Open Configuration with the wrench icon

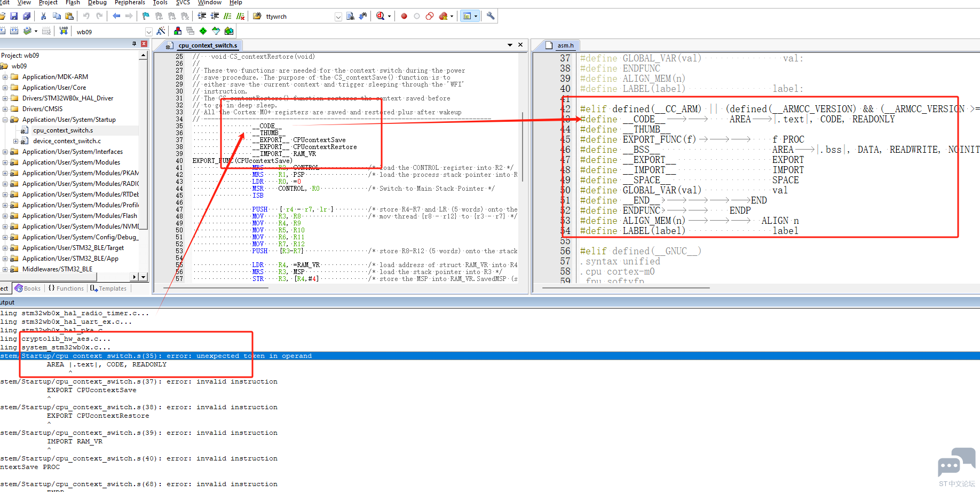click(491, 16)
